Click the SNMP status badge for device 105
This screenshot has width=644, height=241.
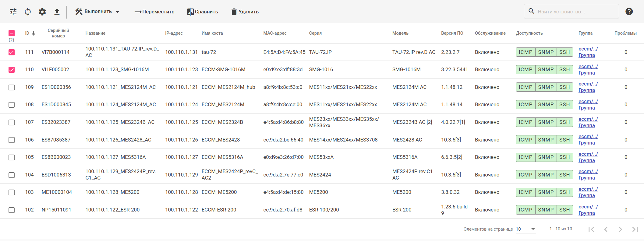(546, 157)
